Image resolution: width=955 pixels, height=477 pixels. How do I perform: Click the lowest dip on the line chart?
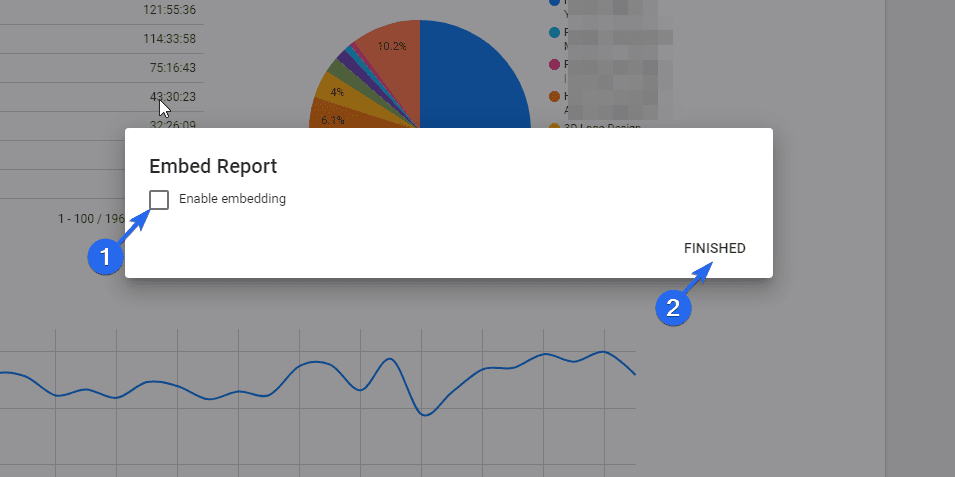coord(425,414)
